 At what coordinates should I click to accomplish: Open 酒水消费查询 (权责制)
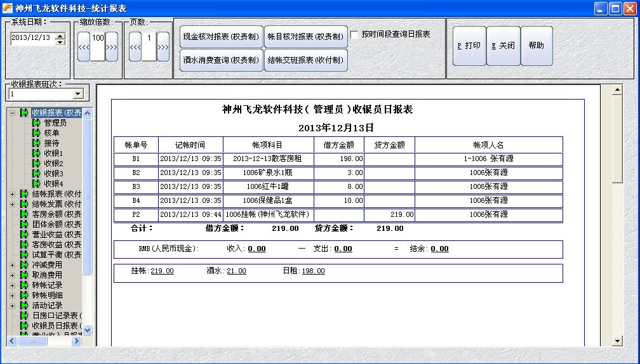click(x=221, y=60)
